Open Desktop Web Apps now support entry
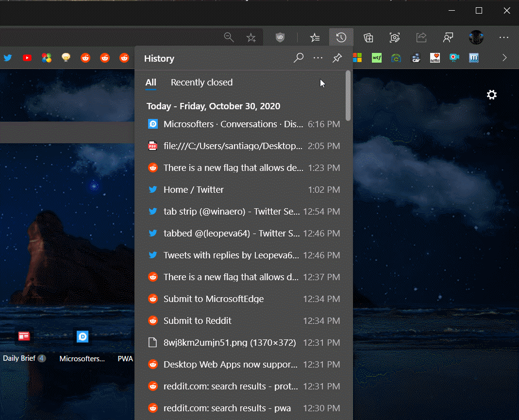The height and width of the screenshot is (420, 519). tap(244, 364)
